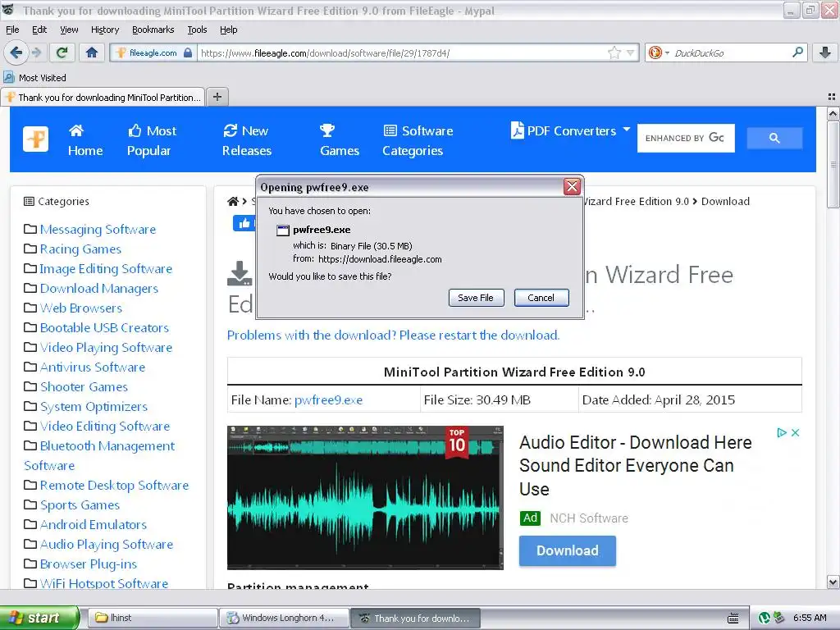This screenshot has height=630, width=840.
Task: Open the Windows Start button
Action: tap(39, 618)
